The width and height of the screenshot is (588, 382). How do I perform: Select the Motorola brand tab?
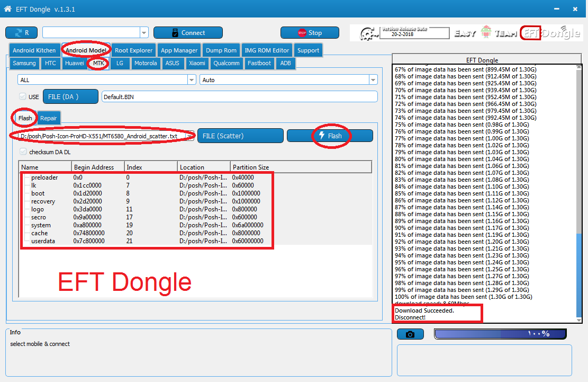[x=146, y=63]
